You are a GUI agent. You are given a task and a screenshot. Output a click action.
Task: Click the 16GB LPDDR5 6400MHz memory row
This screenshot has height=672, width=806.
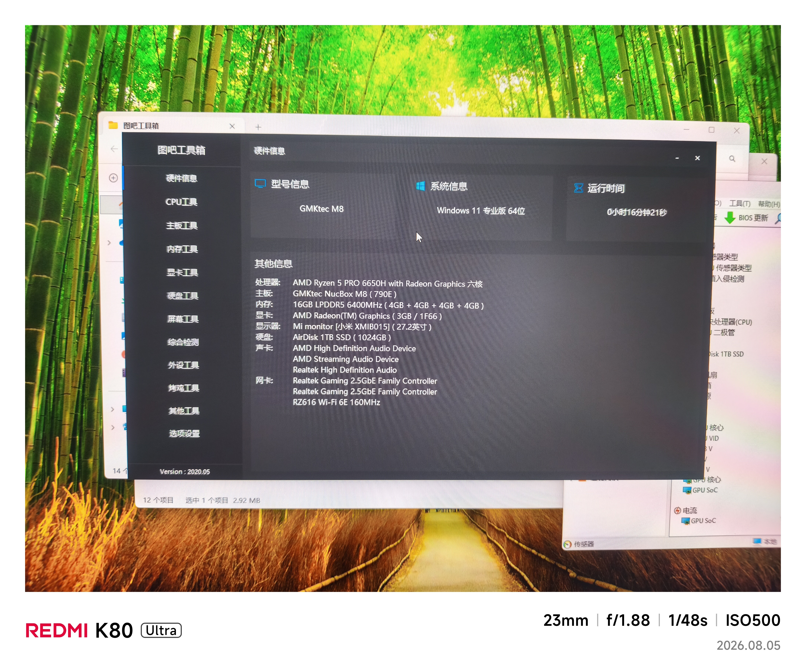388,305
